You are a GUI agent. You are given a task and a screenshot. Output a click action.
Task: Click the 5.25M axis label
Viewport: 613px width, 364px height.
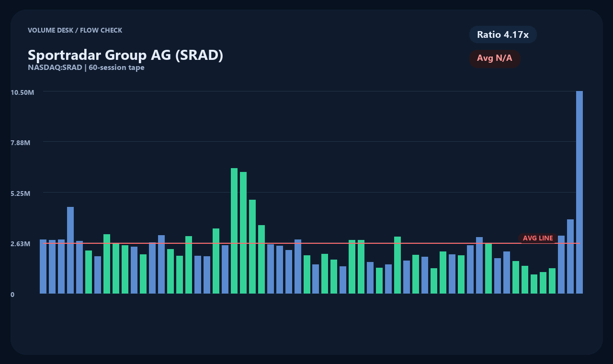[x=21, y=193]
